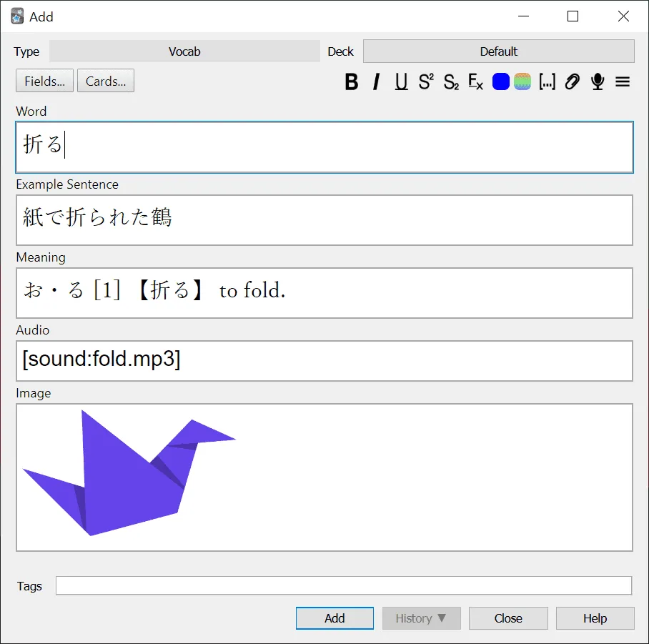649x644 pixels.
Task: Insert a cloze deletion with [...] button
Action: (x=548, y=81)
